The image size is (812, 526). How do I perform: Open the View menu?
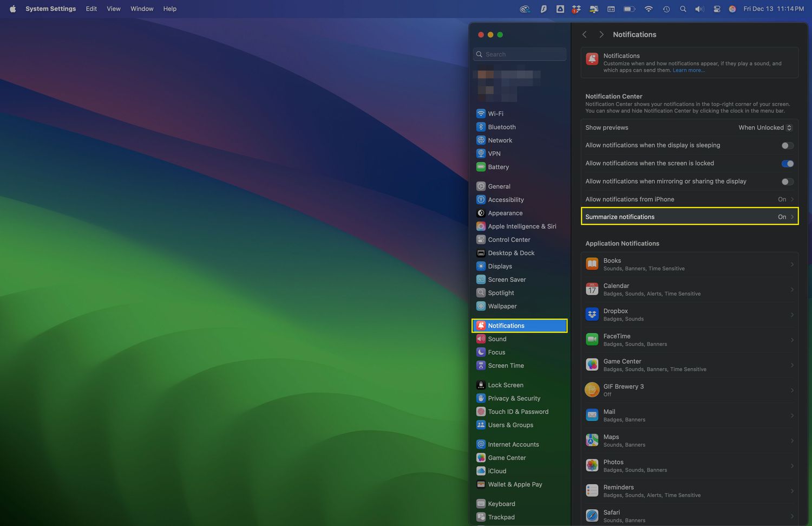point(114,9)
